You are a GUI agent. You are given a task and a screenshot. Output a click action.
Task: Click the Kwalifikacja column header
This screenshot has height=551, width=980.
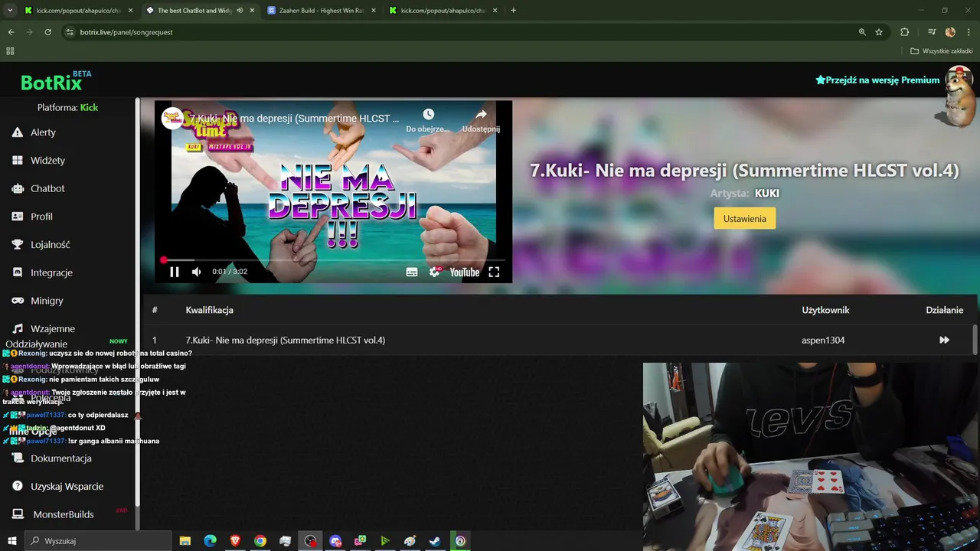[209, 310]
